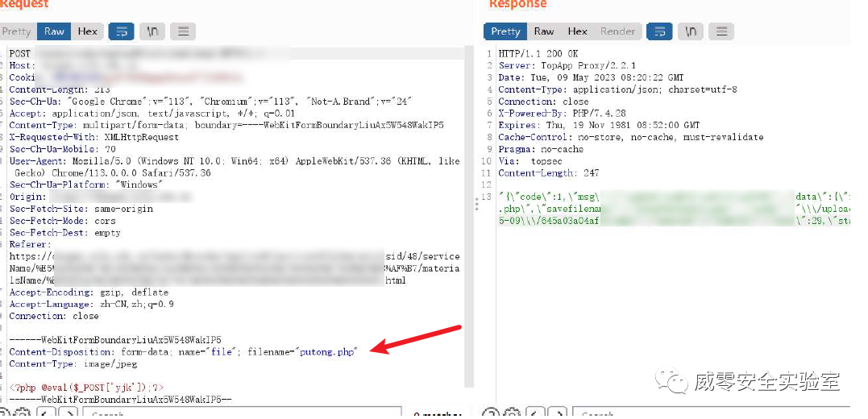Toggle show non-printable chars (\n) in Response panel
The height and width of the screenshot is (419, 868).
click(x=691, y=31)
